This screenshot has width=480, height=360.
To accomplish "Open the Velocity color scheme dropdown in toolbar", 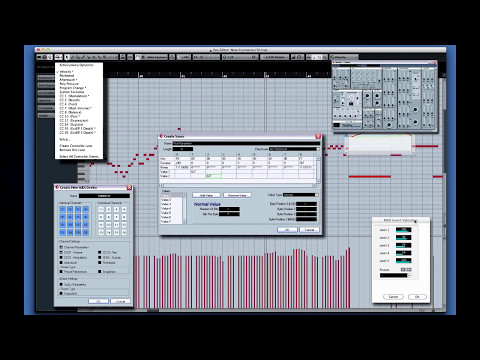I will (x=344, y=57).
